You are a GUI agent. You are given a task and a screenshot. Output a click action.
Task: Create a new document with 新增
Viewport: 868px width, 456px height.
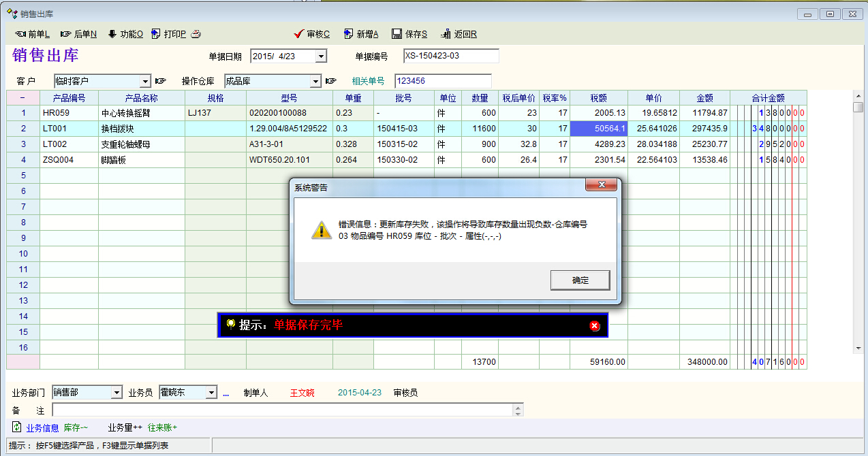click(x=361, y=34)
